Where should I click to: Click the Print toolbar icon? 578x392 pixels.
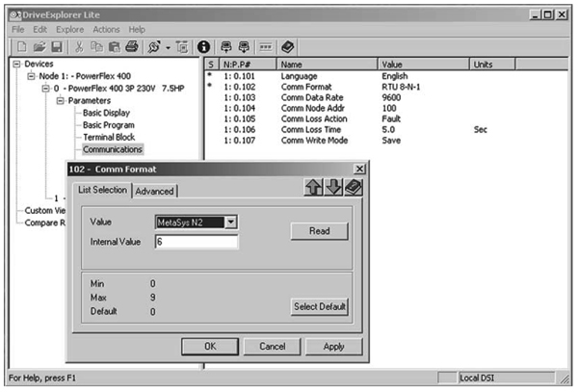point(131,45)
